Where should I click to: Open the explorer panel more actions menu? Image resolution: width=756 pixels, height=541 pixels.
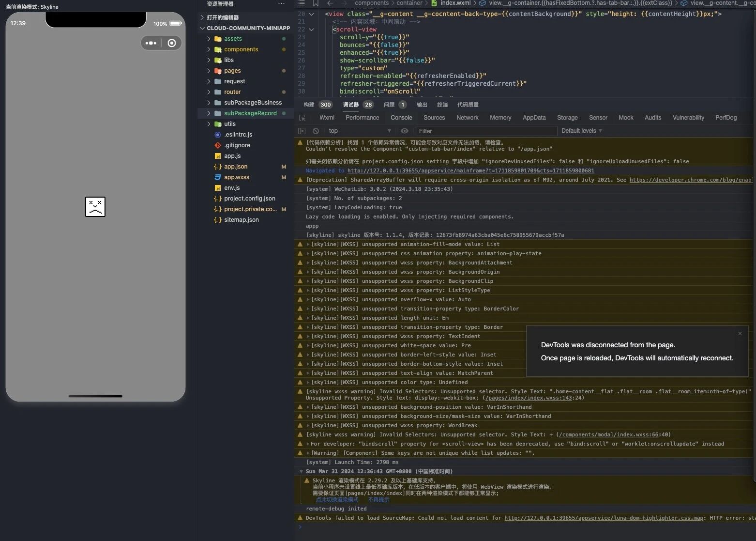[x=282, y=4]
